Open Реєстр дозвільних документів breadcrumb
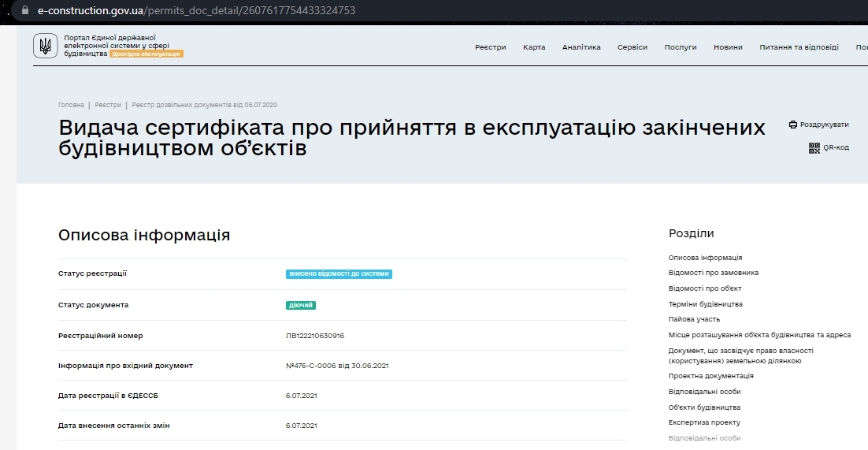This screenshot has width=868, height=450. tap(204, 105)
